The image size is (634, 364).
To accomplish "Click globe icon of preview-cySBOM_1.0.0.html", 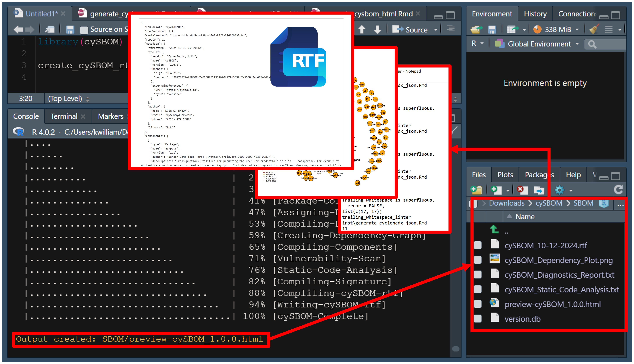I will [494, 303].
